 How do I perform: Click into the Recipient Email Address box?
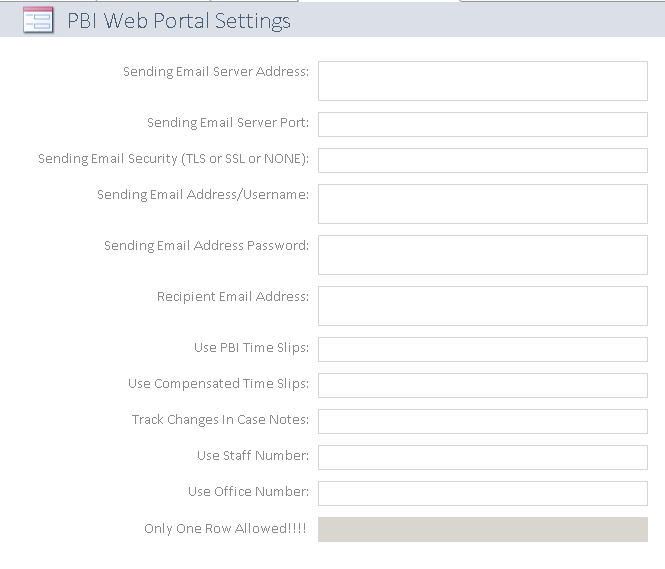click(x=482, y=306)
